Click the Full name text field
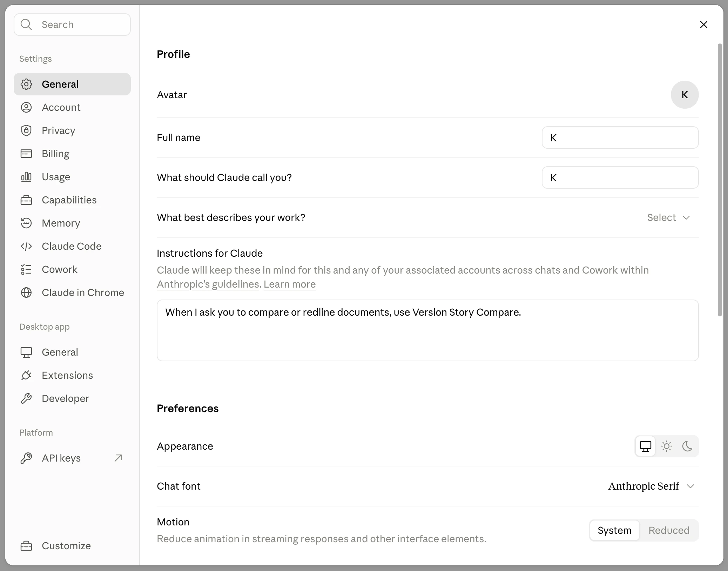Screen dimensions: 728x571 [620, 137]
